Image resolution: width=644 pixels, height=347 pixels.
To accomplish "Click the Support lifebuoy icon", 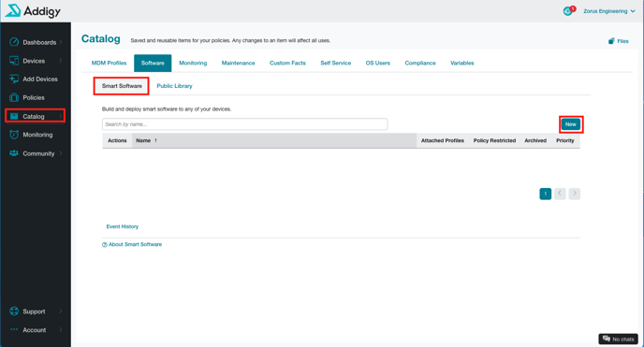I will click(14, 311).
